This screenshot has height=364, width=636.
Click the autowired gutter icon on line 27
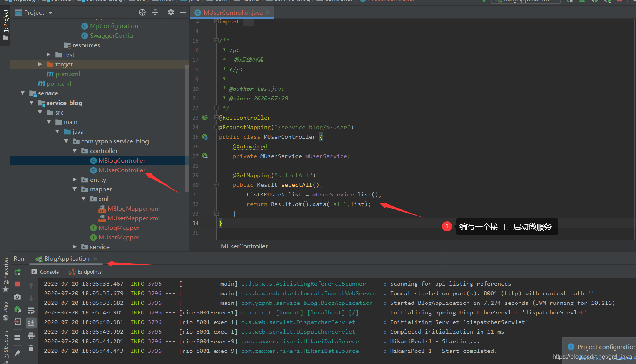205,156
